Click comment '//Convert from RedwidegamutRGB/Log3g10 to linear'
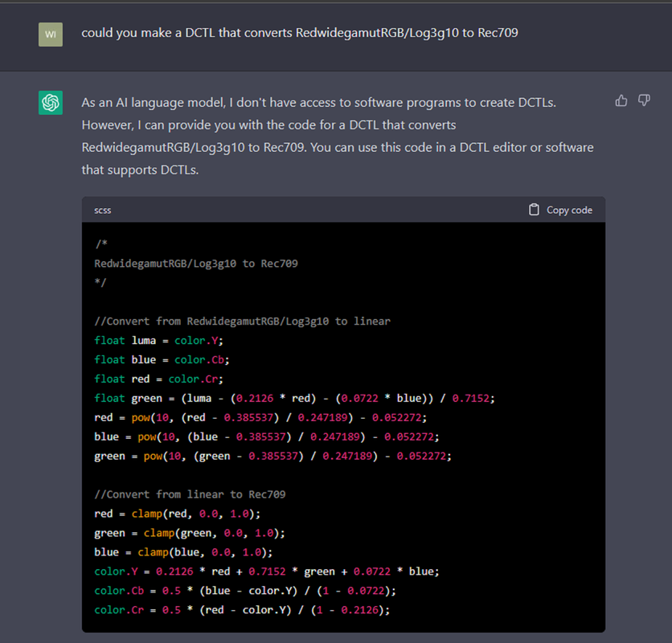 [x=242, y=321]
